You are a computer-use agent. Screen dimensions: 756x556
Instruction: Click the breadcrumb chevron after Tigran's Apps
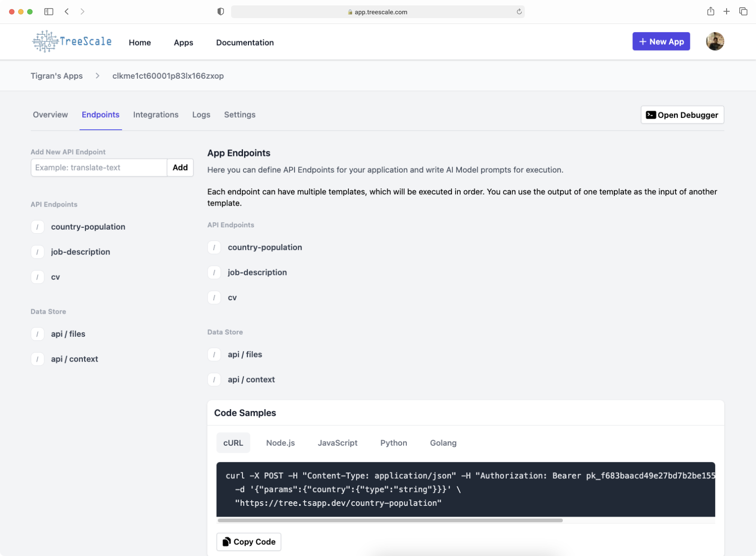97,76
